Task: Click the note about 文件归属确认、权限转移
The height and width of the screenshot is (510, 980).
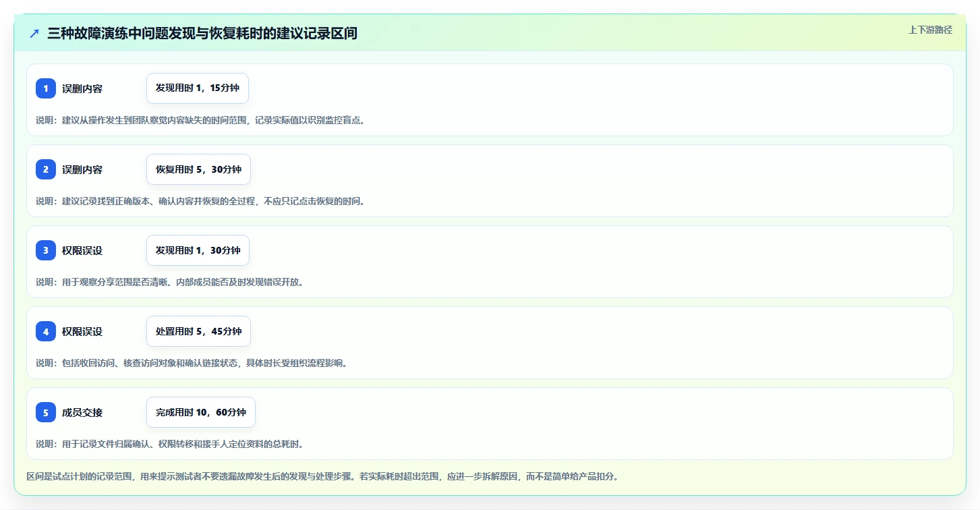Action: 169,444
